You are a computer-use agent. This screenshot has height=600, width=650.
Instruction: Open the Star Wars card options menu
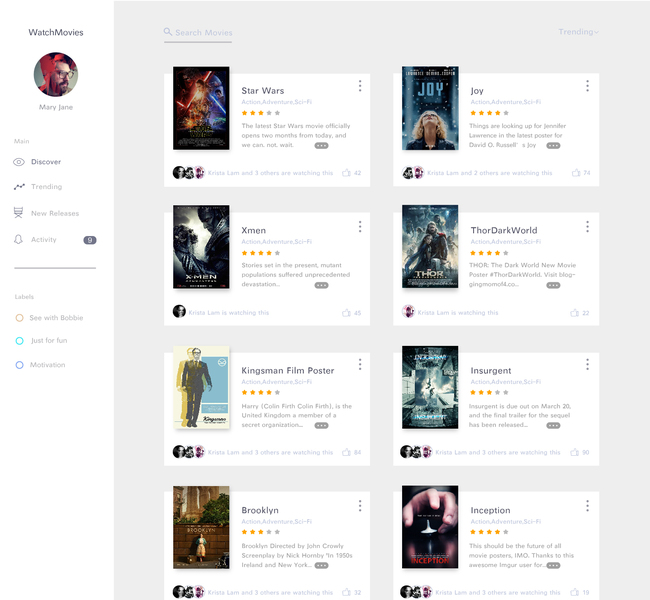click(x=360, y=86)
